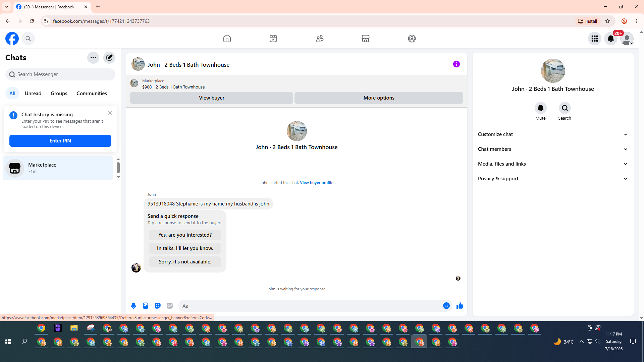Screen dimensions: 644x362
Task: Send quick reply In talks. I'll let you know.
Action: pyautogui.click(x=185, y=248)
